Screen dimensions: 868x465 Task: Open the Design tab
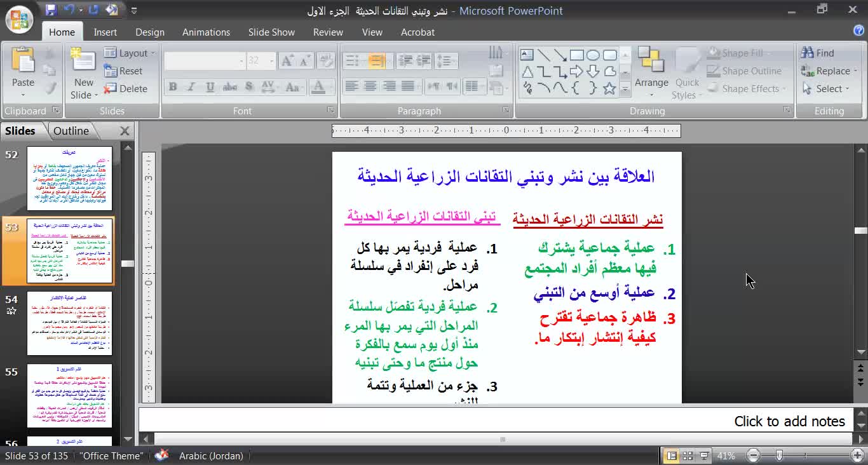[150, 32]
